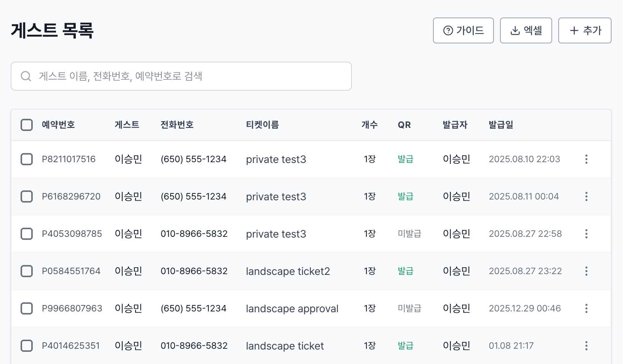
Task: Open actions dropdown for P0584551764 row
Action: point(586,271)
